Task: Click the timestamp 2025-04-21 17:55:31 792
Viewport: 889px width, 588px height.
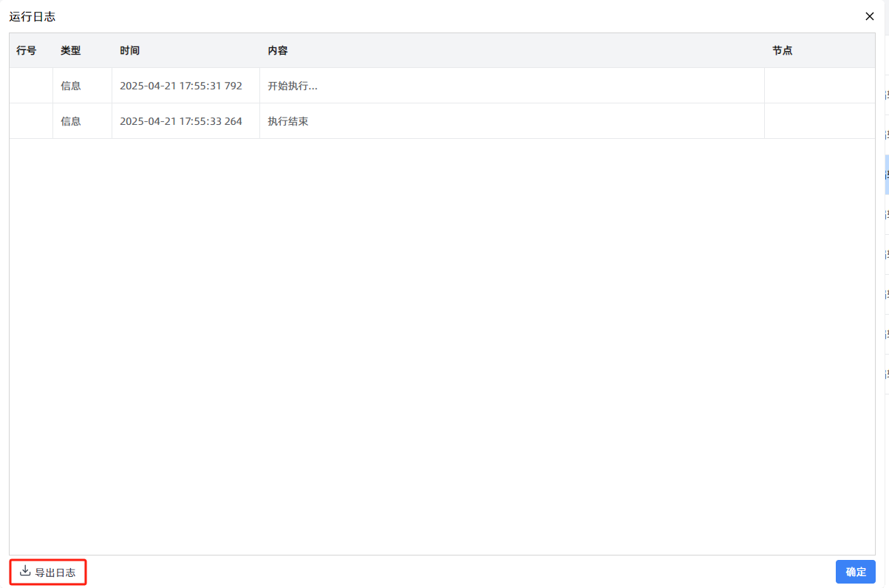Action: (181, 85)
